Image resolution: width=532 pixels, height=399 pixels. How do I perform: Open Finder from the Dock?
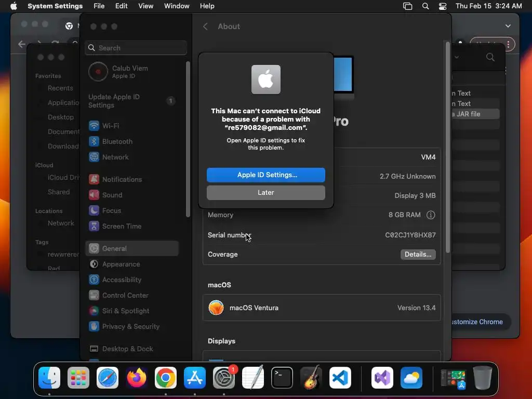[x=49, y=378]
